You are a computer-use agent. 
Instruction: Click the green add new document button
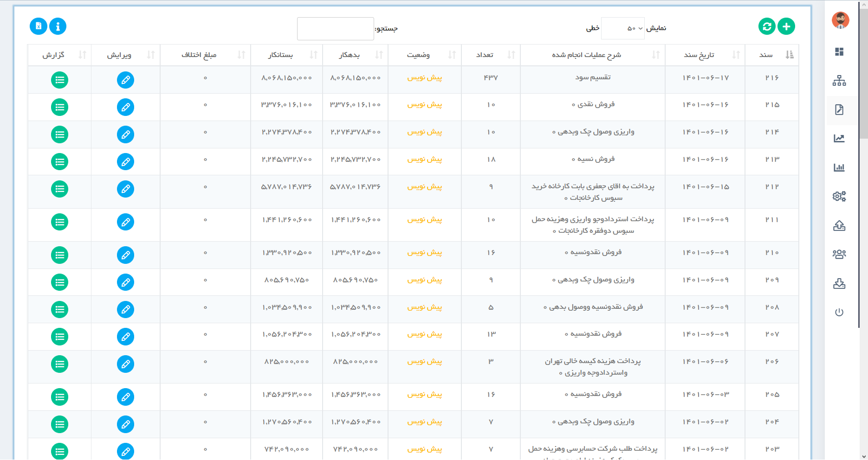pyautogui.click(x=786, y=26)
